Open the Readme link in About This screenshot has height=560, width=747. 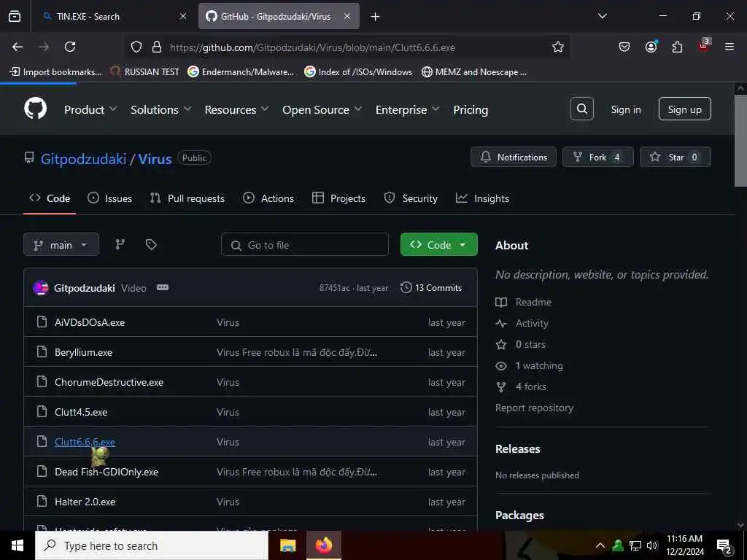524,302
